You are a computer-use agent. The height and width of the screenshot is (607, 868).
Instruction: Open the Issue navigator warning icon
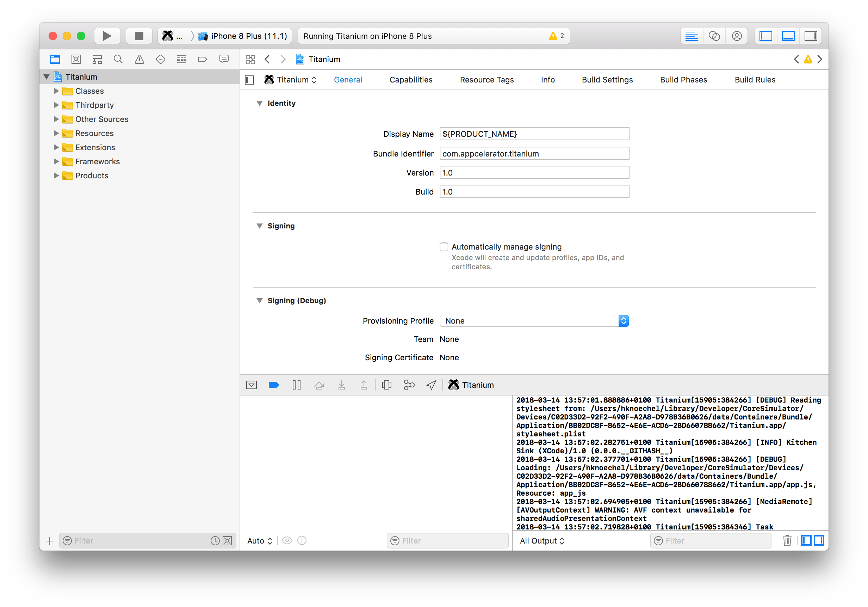139,59
